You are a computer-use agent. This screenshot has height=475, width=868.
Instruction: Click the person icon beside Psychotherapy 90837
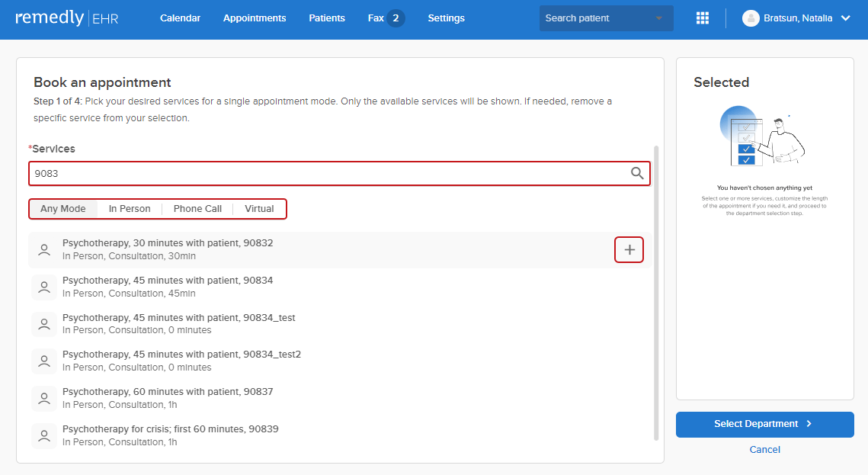tap(43, 398)
